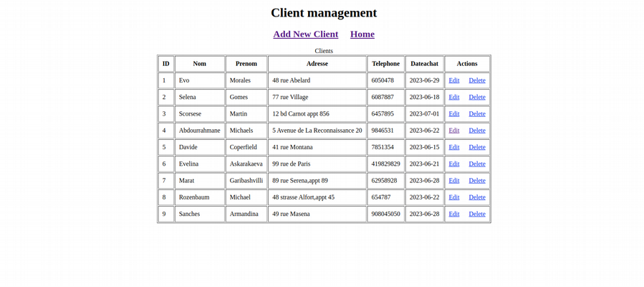Edit Marat Garibashvilli row

click(x=454, y=181)
